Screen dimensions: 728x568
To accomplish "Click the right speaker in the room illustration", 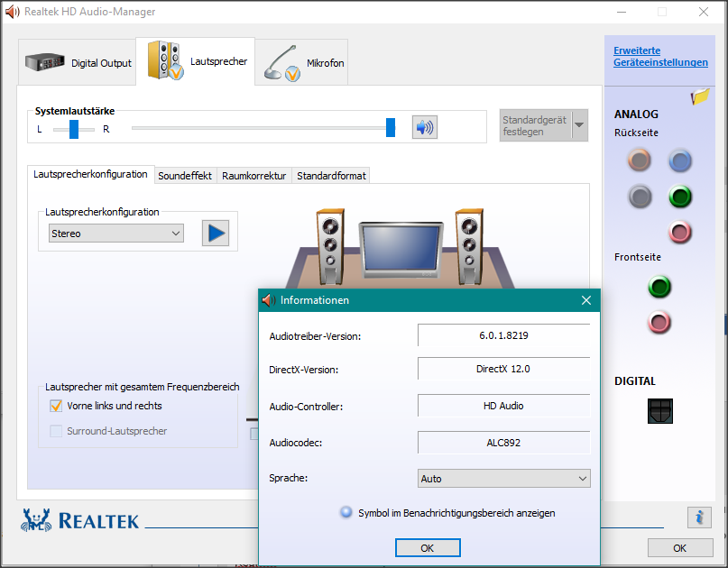I will point(469,246).
